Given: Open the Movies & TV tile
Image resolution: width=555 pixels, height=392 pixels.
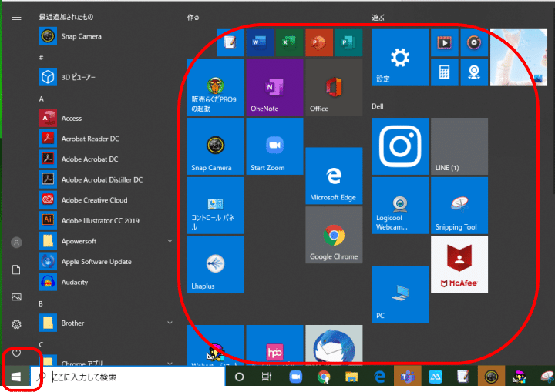Looking at the screenshot, I should 444,43.
